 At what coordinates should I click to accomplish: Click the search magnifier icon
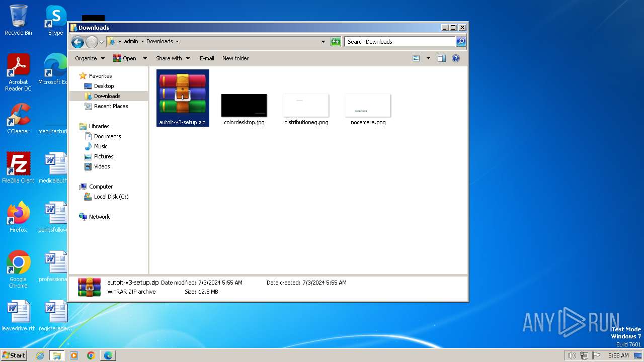461,42
